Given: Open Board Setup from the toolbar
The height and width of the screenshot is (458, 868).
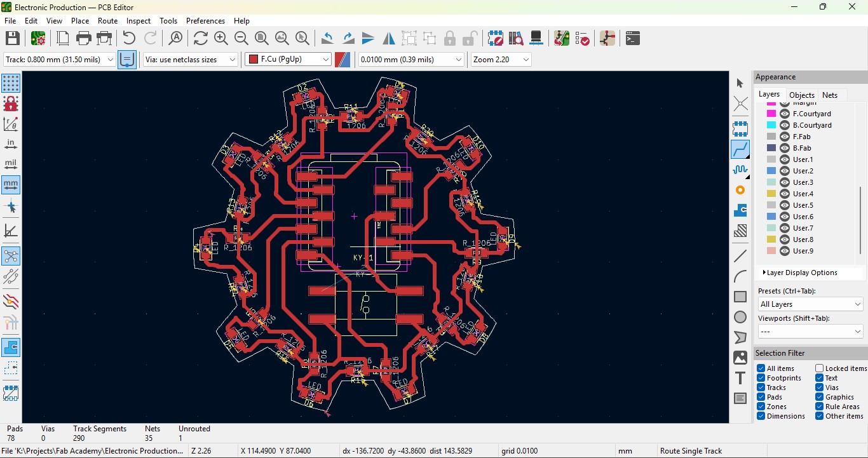Looking at the screenshot, I should point(38,39).
